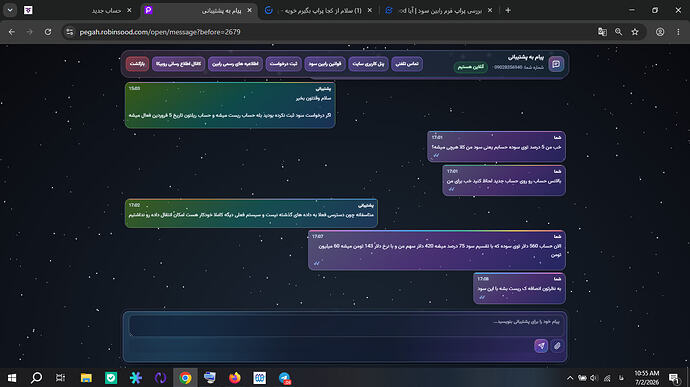Switch to the 'سلام از کجا پراپ بگیرم' tab
Image resolution: width=690 pixels, height=387 pixels.
319,10
